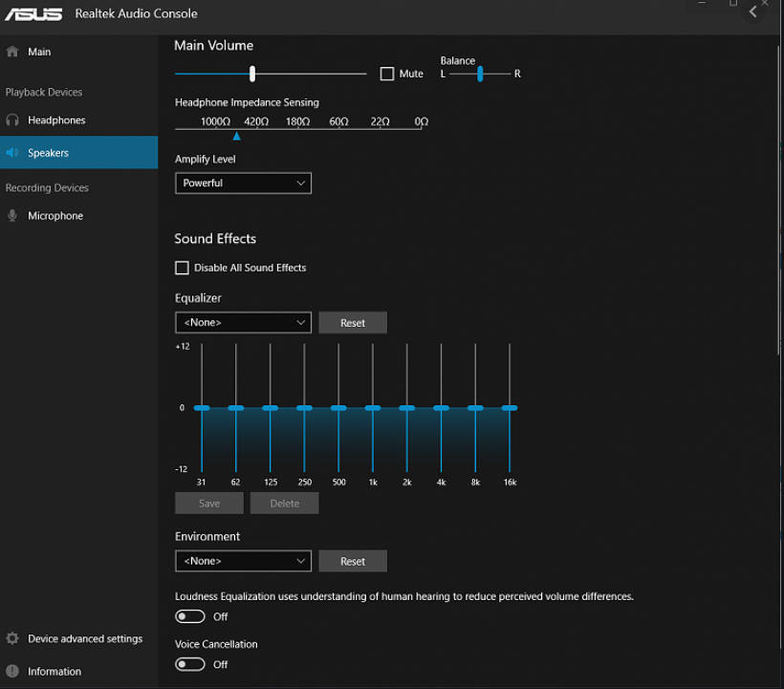Viewport: 784px width, 689px height.
Task: Click the 1000Ω impedance label
Action: tap(215, 121)
